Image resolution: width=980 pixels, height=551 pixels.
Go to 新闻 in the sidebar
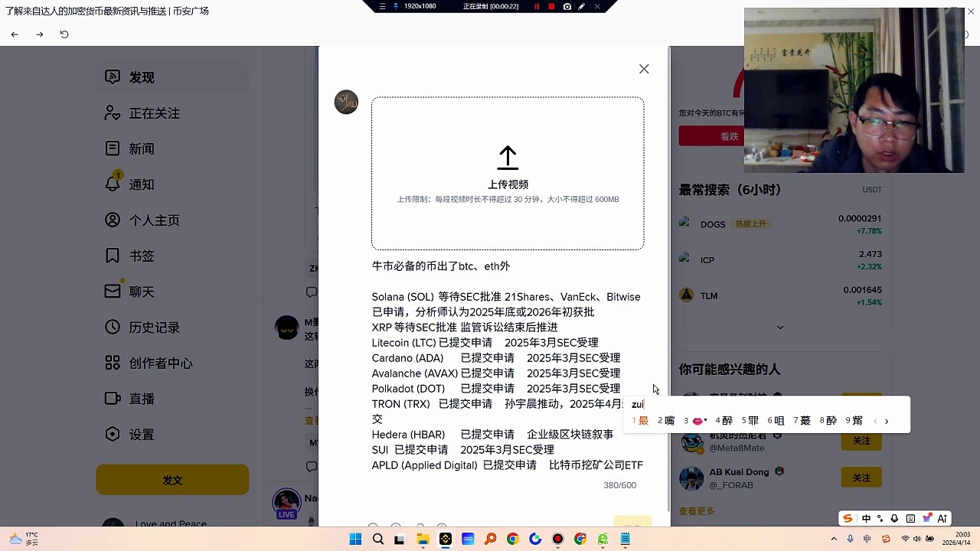pyautogui.click(x=172, y=148)
